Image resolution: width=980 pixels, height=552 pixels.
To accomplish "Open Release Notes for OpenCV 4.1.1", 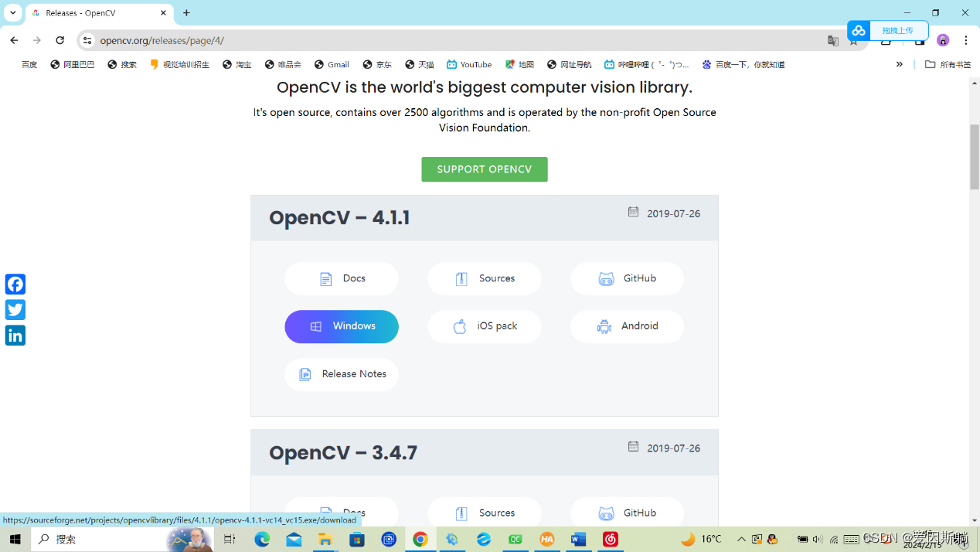I will tap(342, 374).
